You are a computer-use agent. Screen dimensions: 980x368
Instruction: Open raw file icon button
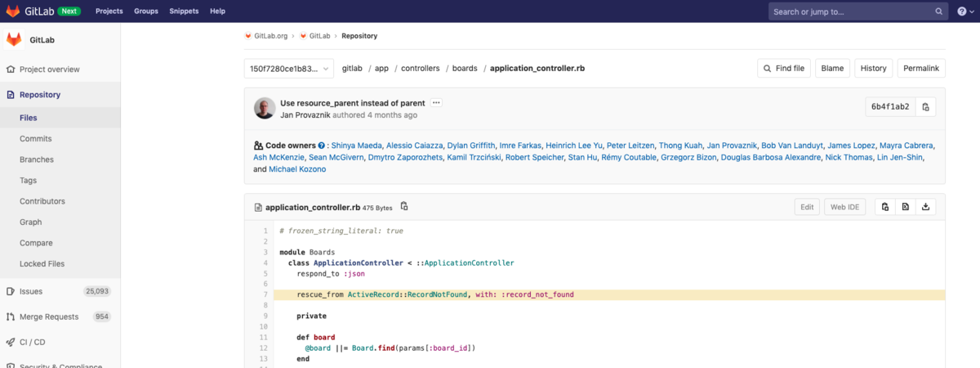click(905, 207)
